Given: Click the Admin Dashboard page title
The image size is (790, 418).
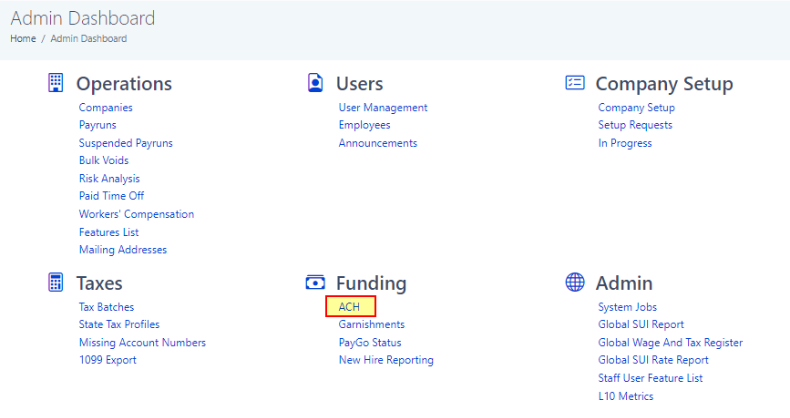Looking at the screenshot, I should pos(83,18).
